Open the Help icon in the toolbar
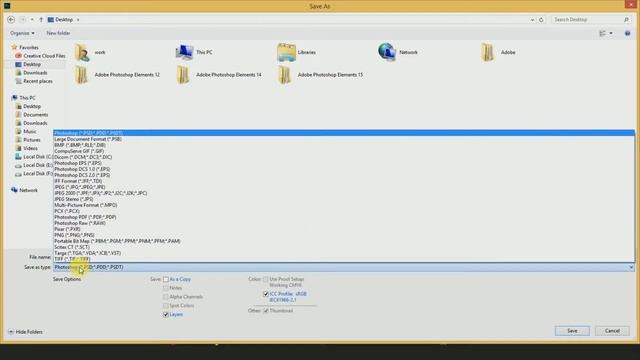The height and width of the screenshot is (360, 640). coord(627,33)
